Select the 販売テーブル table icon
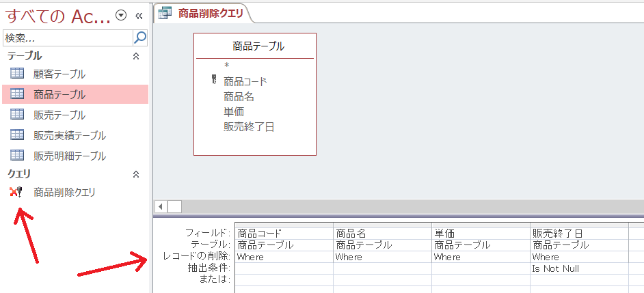 click(17, 114)
